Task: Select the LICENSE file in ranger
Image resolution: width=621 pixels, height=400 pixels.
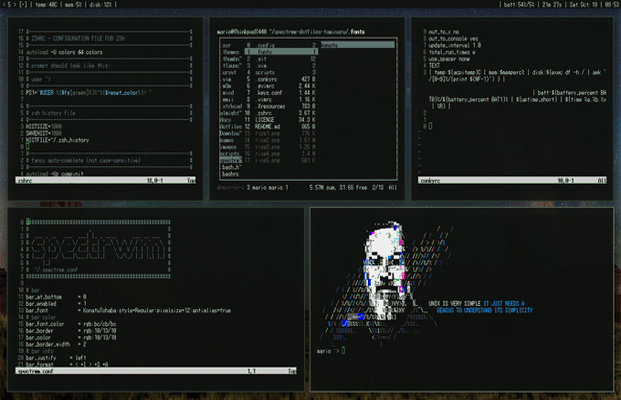Action: tap(281, 120)
